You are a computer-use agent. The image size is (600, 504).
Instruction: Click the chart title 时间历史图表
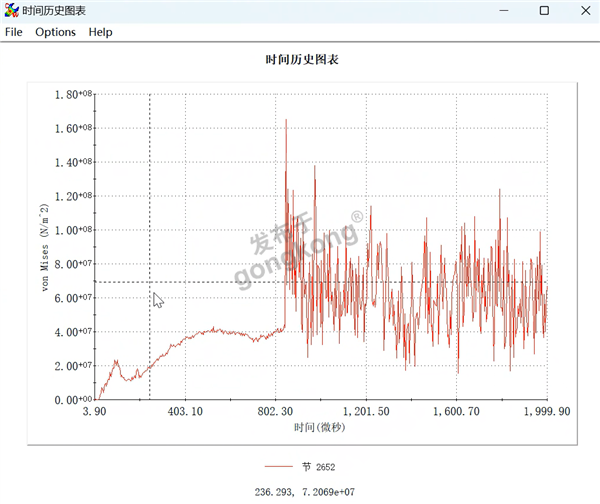[302, 59]
